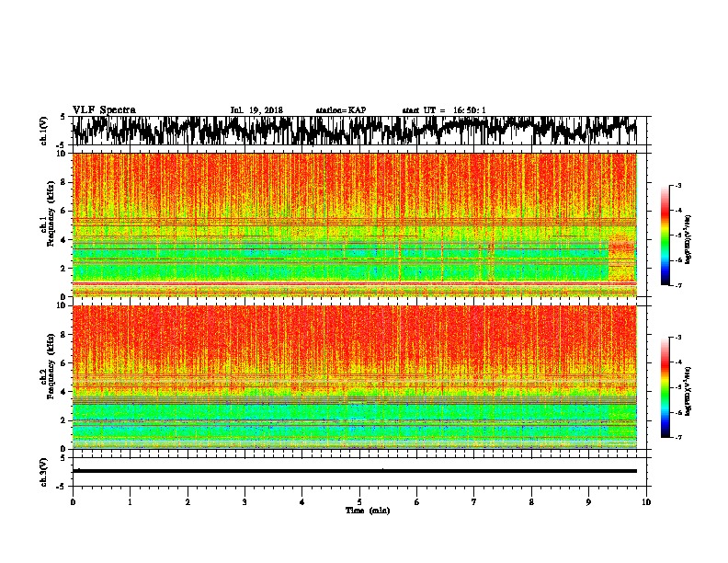The width and height of the screenshot is (728, 563).
Task: Click time axis tick label "10"
Action: pyautogui.click(x=646, y=502)
